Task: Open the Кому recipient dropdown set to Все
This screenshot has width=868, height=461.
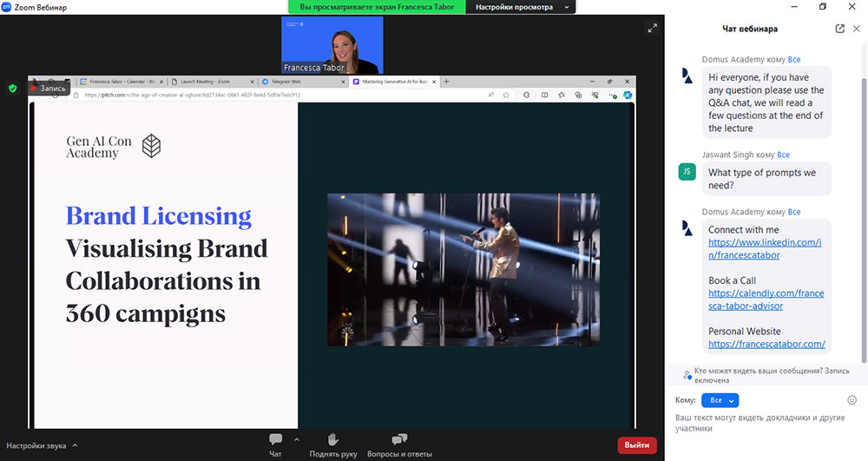Action: [x=720, y=400]
